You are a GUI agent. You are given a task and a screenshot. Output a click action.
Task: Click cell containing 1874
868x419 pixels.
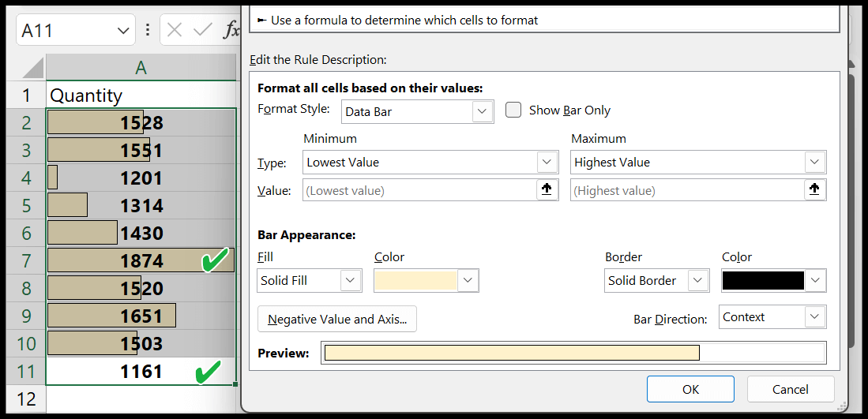(141, 260)
